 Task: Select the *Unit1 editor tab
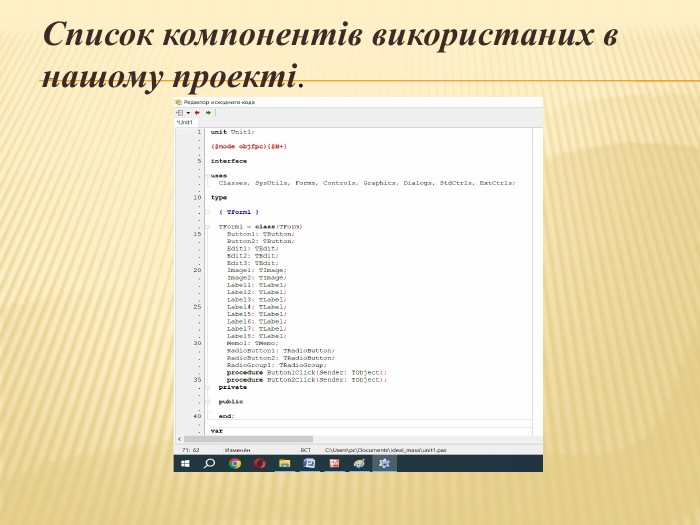[185, 122]
